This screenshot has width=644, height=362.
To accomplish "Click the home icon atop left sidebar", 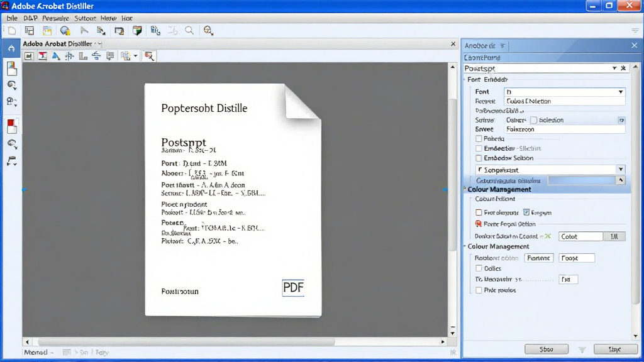I will (11, 48).
